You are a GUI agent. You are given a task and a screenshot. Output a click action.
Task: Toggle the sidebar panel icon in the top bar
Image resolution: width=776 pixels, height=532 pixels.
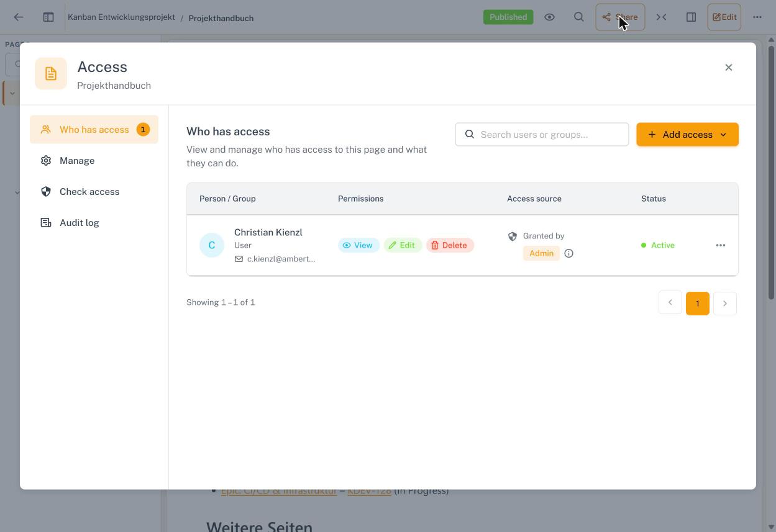click(48, 17)
